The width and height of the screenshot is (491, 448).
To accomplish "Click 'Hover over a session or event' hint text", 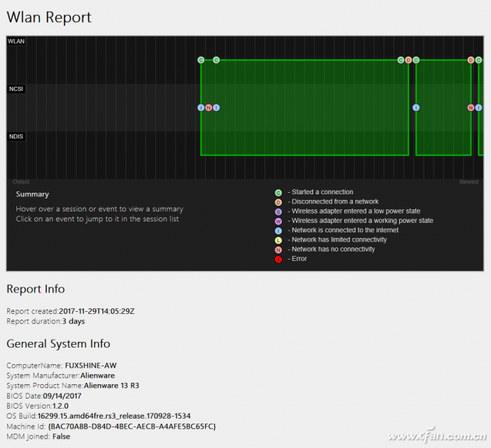I will coord(100,209).
